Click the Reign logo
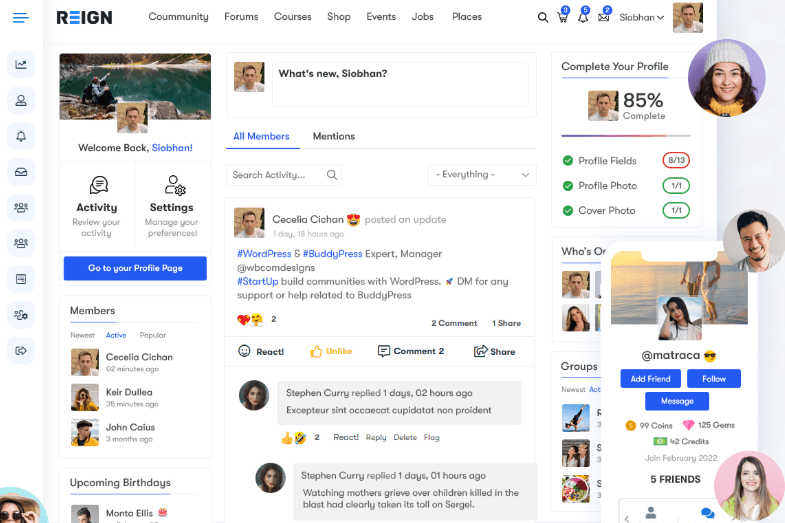785x523 pixels. click(85, 18)
